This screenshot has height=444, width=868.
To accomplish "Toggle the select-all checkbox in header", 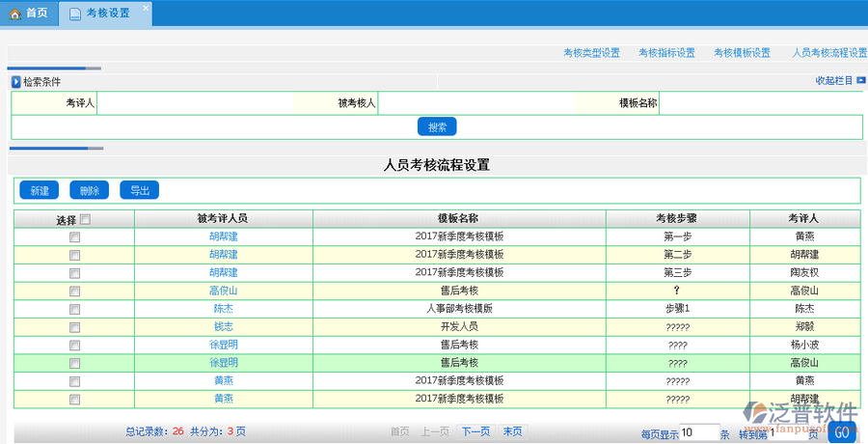I will click(86, 220).
